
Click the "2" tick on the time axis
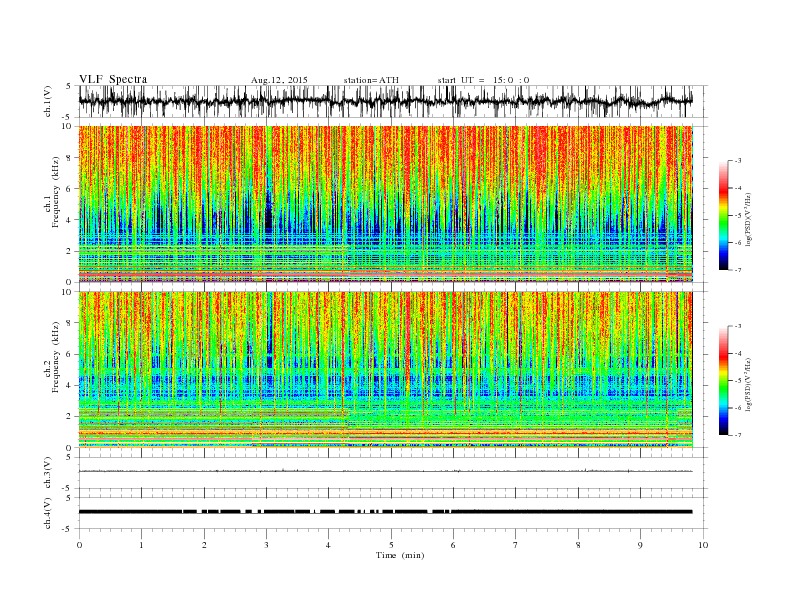coord(204,545)
